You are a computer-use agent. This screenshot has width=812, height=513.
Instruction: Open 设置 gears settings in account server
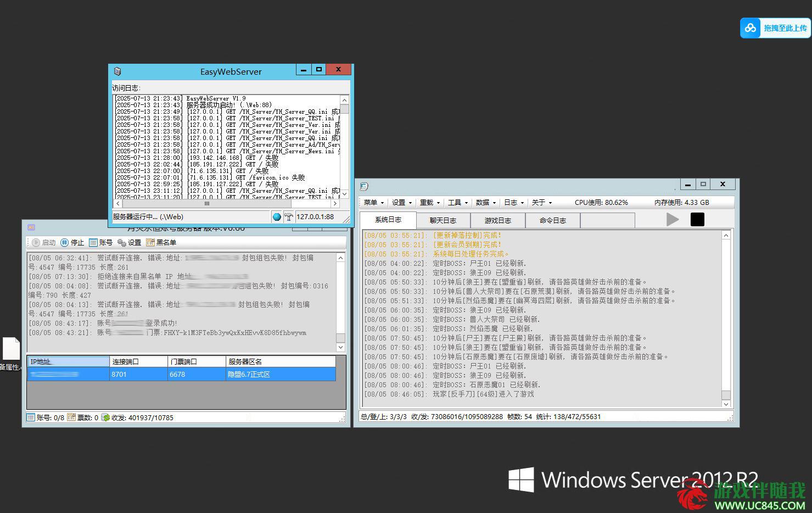[130, 242]
